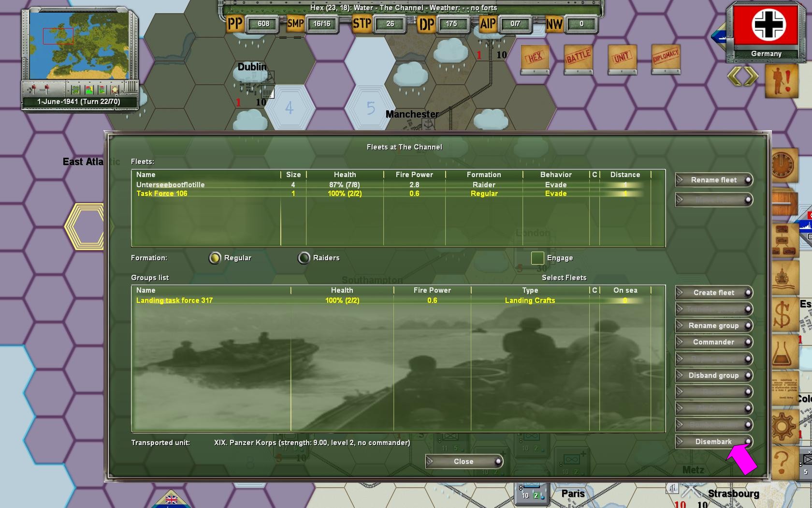Click the 1-June-1941 turn date display
This screenshot has height=508, width=812.
(79, 102)
